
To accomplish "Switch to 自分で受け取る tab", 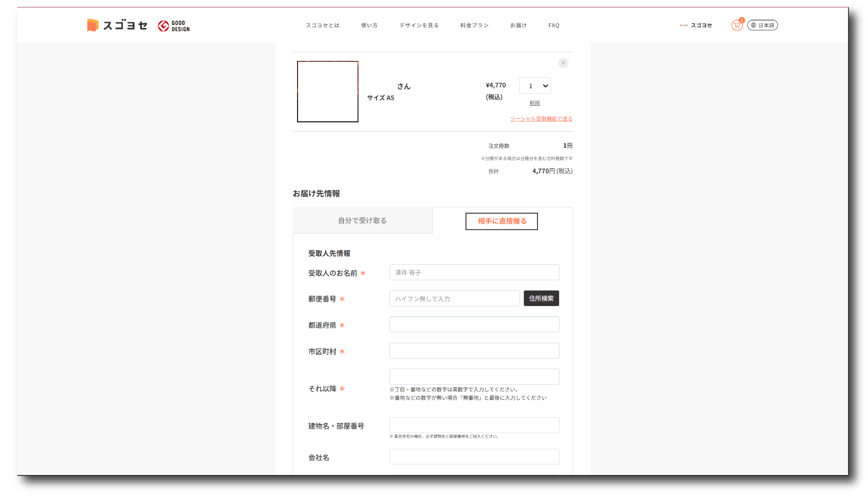I will tap(362, 221).
